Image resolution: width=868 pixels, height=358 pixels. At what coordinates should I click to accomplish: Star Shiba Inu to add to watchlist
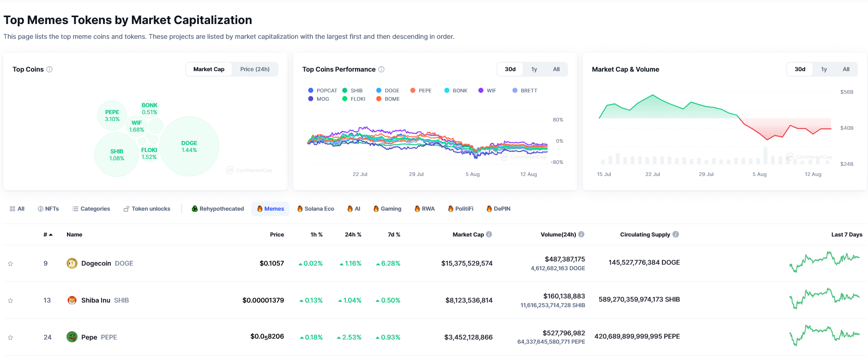10,301
